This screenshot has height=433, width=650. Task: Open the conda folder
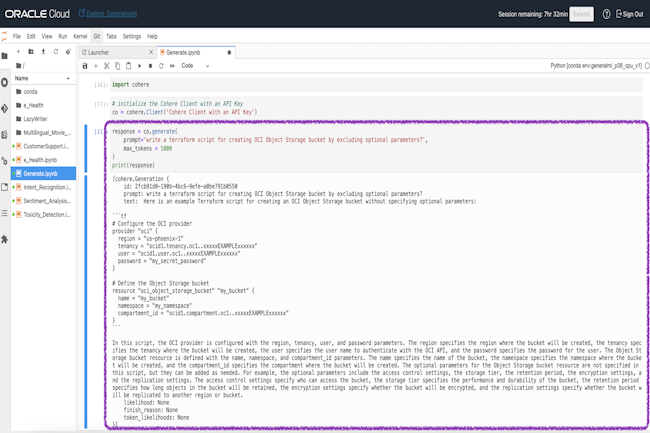click(x=43, y=92)
